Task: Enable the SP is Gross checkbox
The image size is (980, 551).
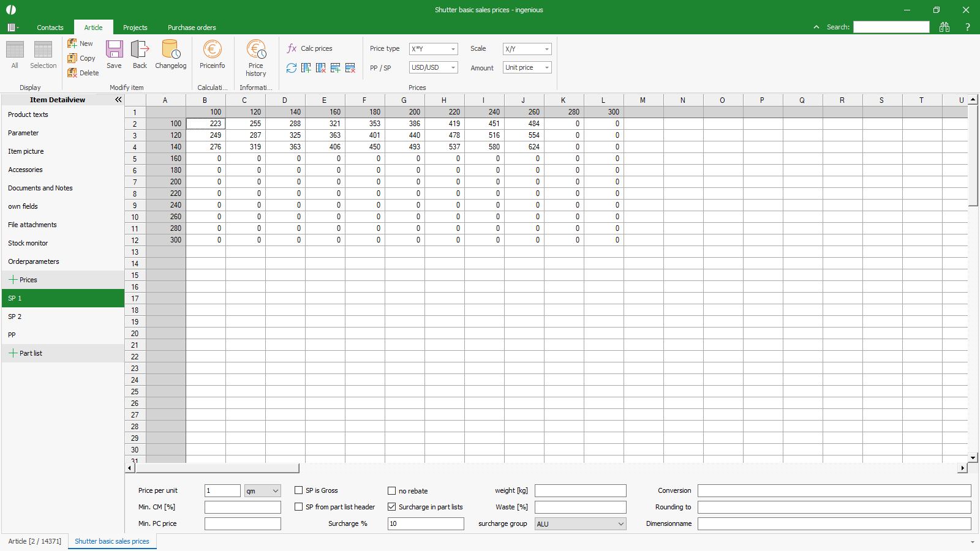Action: (299, 490)
